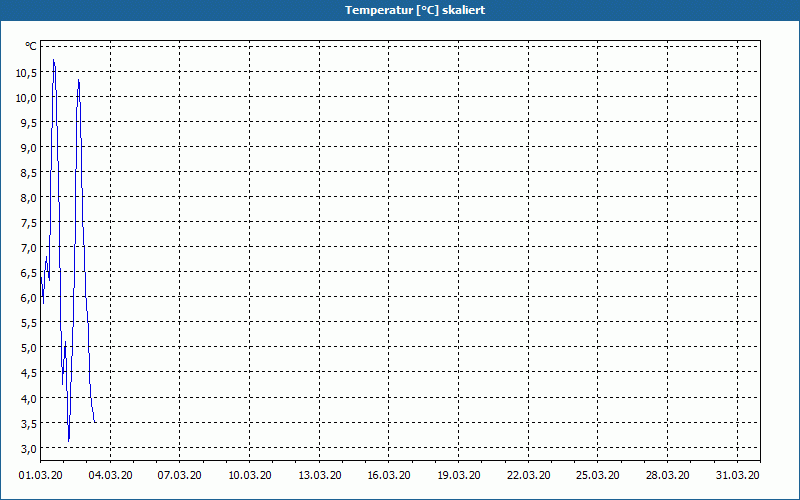Click the second peak of the blue curve
Screen dimensions: 800x500
(x=78, y=81)
